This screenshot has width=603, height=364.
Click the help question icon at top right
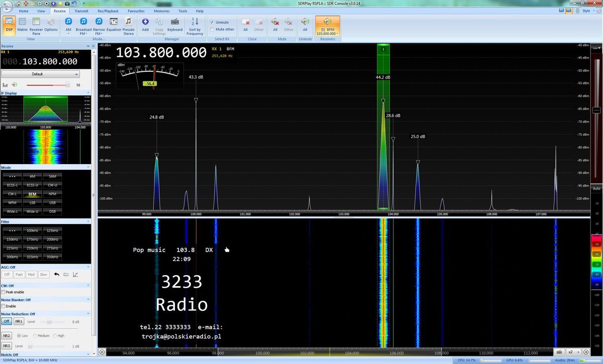point(598,11)
